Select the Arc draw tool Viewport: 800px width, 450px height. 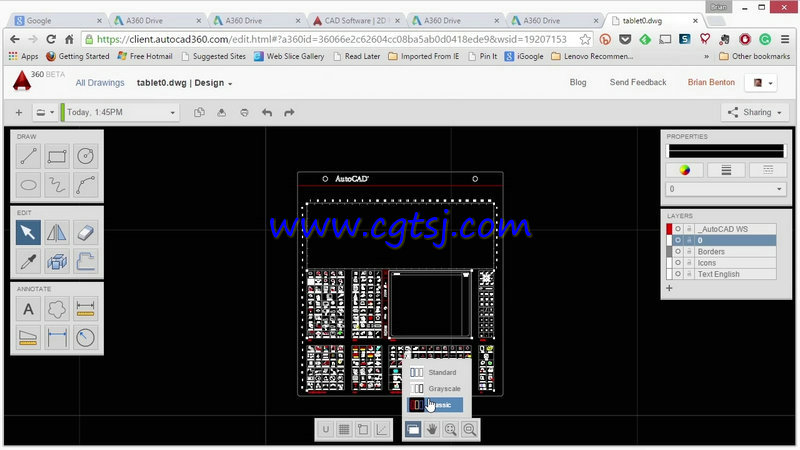[85, 185]
